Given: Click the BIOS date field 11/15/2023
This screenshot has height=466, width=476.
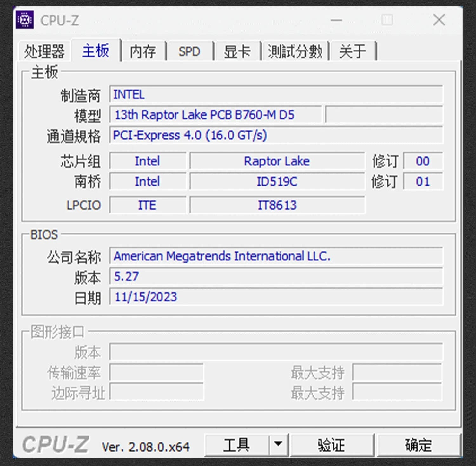Looking at the screenshot, I should 275,297.
